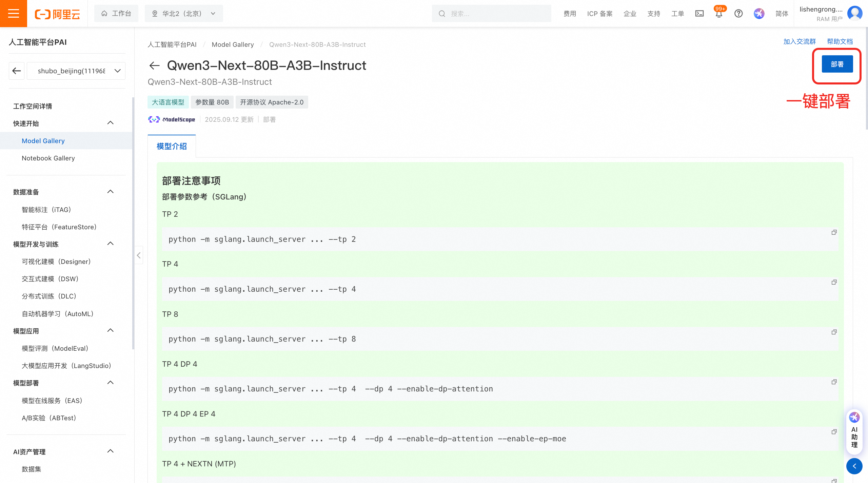Focus the top search field
The height and width of the screenshot is (483, 868).
491,14
